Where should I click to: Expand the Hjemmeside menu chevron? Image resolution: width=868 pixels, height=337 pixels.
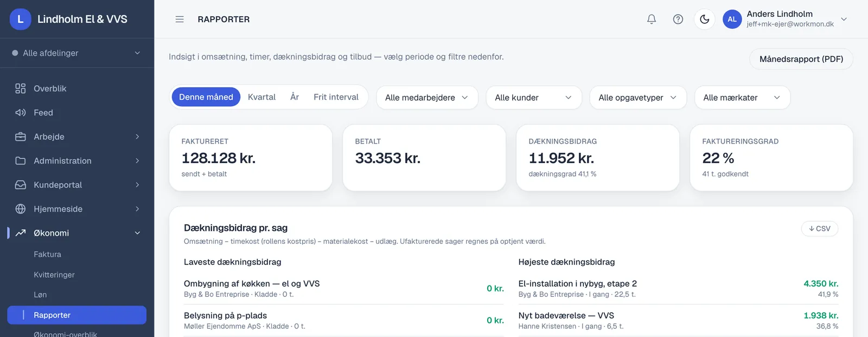click(137, 209)
